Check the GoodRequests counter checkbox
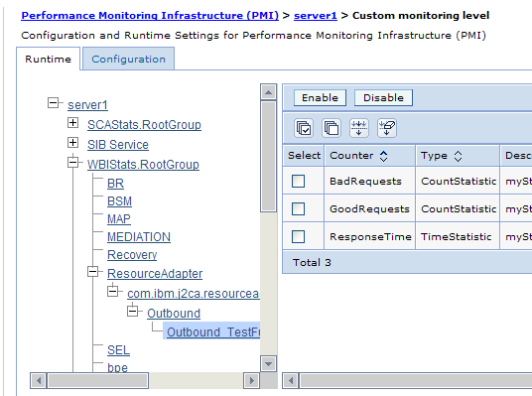This screenshot has height=396, width=532. tap(298, 208)
